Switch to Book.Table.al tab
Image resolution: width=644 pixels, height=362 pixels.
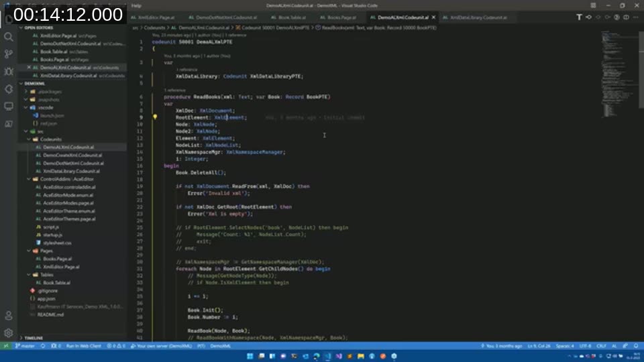292,17
